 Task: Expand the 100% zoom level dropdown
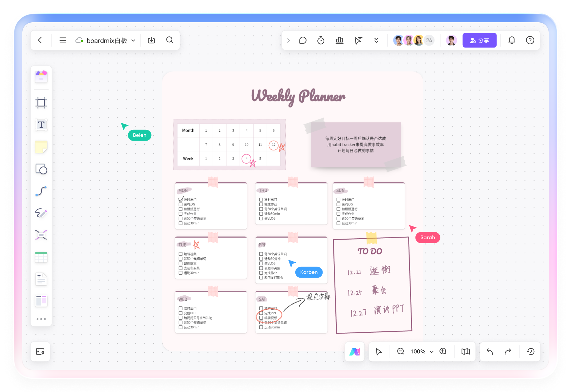click(x=432, y=352)
